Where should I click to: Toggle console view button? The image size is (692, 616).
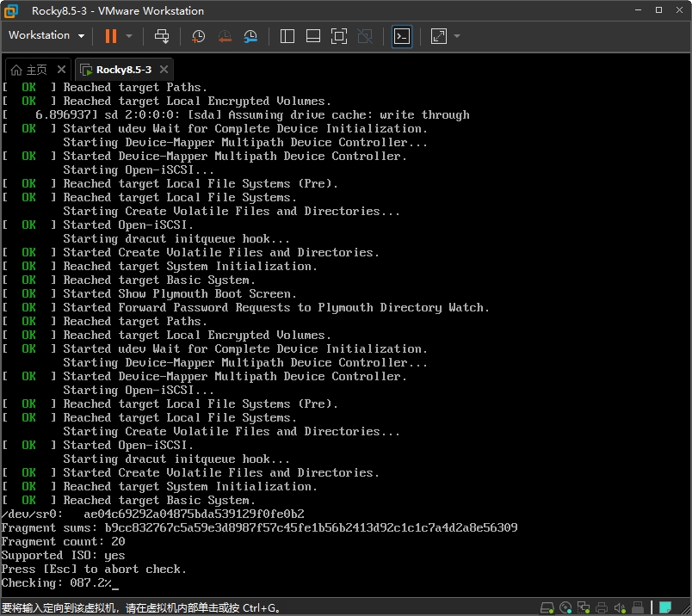[402, 36]
